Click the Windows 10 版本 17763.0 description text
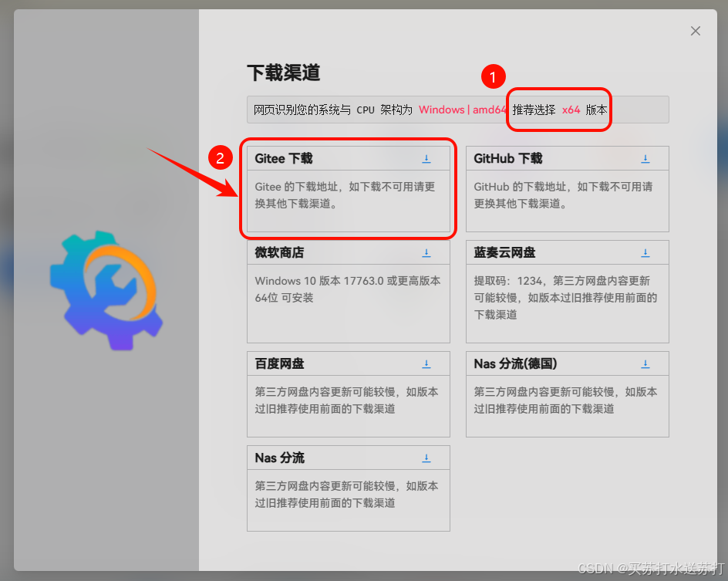This screenshot has width=728, height=581. [348, 289]
